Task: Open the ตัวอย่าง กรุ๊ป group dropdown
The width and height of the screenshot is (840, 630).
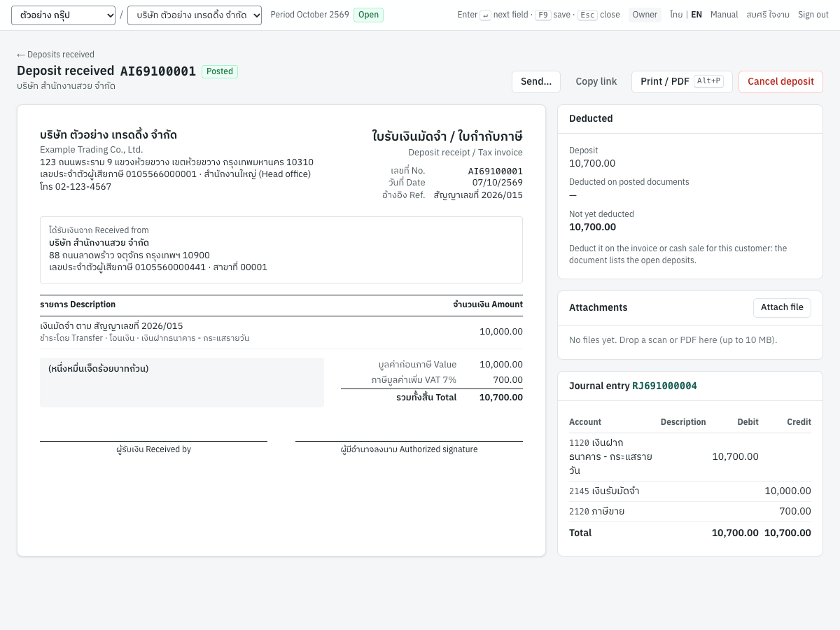Action: [x=63, y=15]
